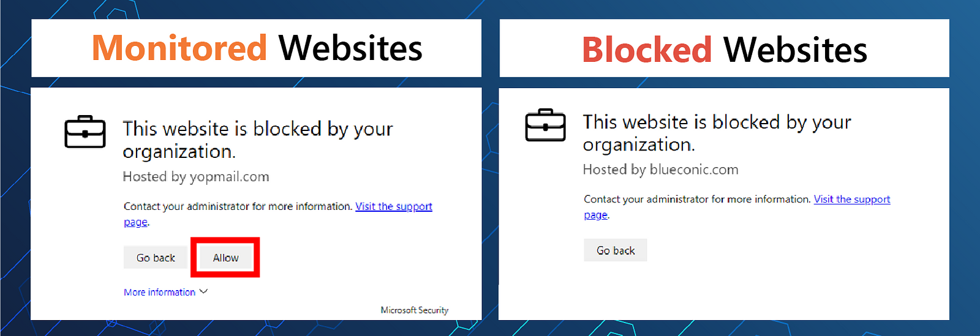Open support page link in yopmail.com dialog
Image resolution: width=980 pixels, height=336 pixels.
click(394, 207)
